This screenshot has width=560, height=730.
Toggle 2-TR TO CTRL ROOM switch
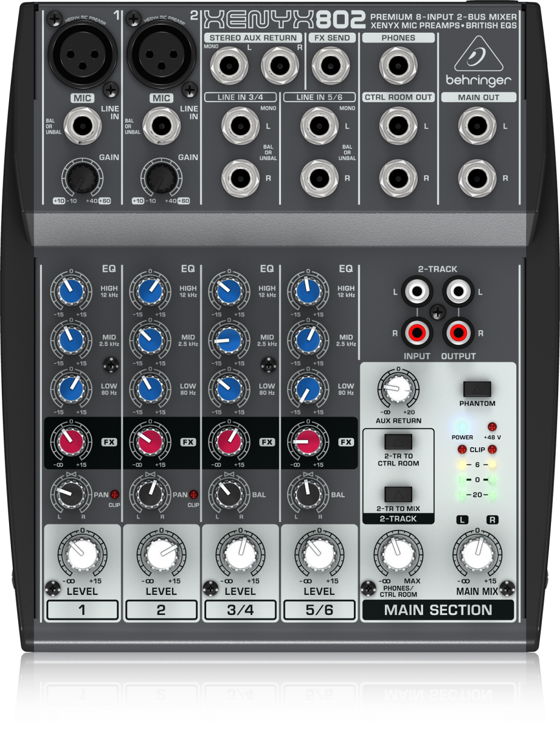(398, 442)
